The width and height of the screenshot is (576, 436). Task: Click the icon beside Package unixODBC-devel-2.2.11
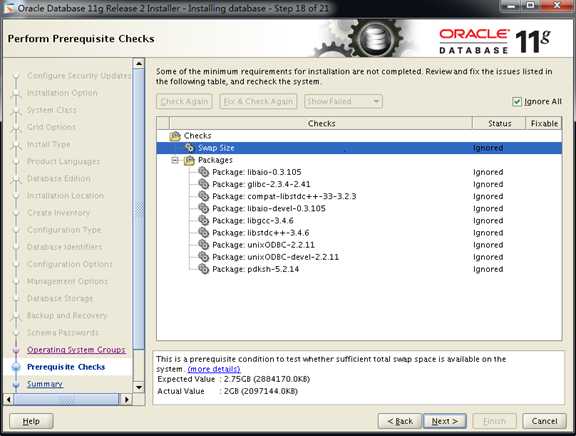204,257
